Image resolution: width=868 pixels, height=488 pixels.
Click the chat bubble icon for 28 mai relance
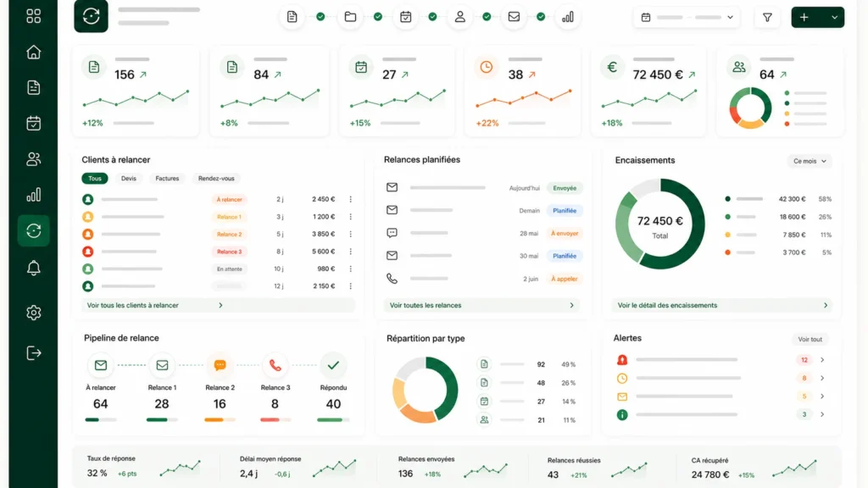[392, 233]
